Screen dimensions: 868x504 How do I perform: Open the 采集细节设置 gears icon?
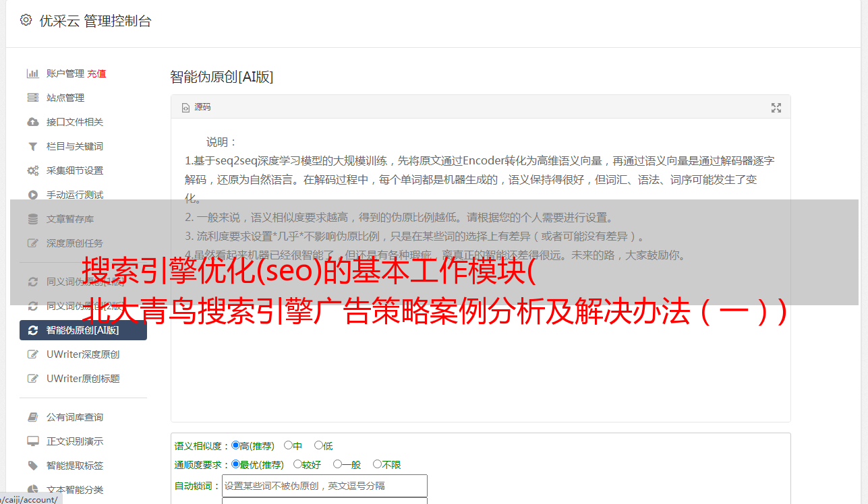32,170
